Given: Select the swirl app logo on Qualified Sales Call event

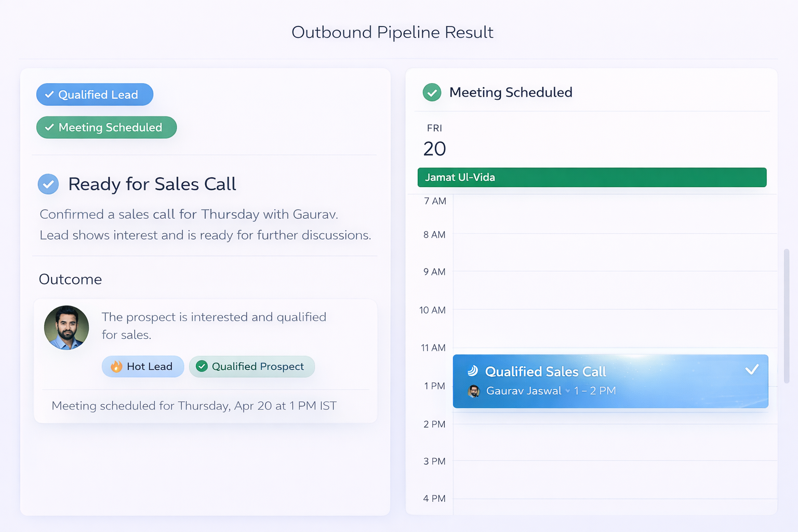Looking at the screenshot, I should click(x=473, y=371).
